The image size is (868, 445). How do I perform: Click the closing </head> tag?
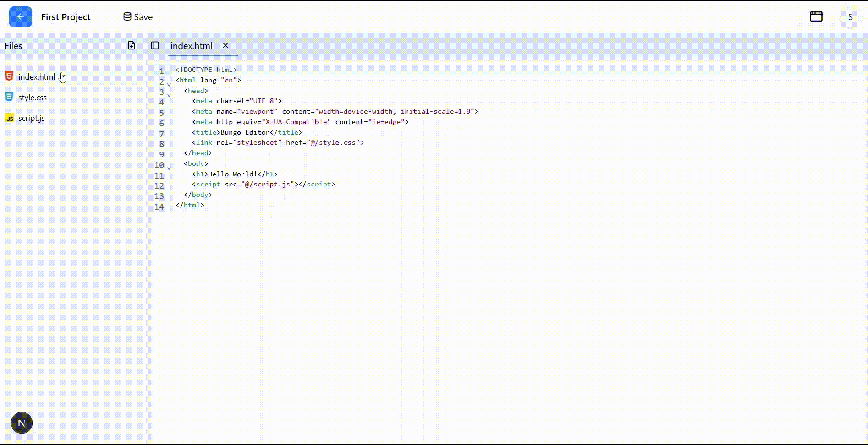pyautogui.click(x=198, y=153)
